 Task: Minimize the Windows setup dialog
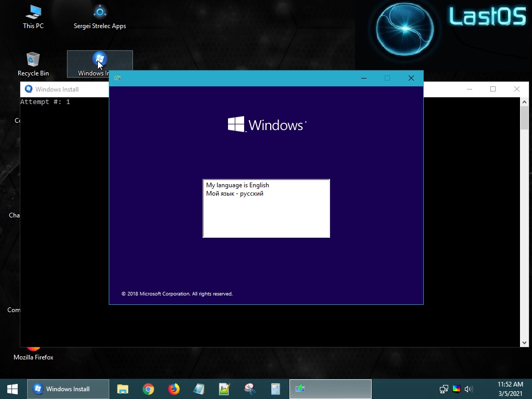364,78
